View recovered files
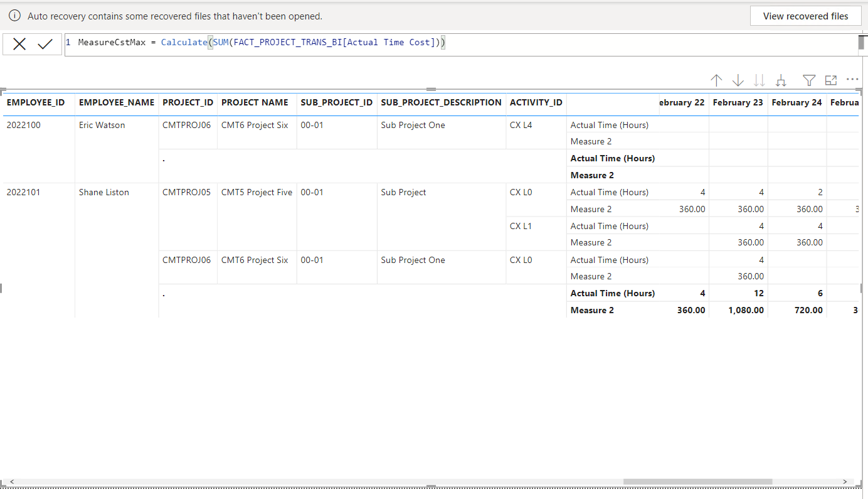 805,16
